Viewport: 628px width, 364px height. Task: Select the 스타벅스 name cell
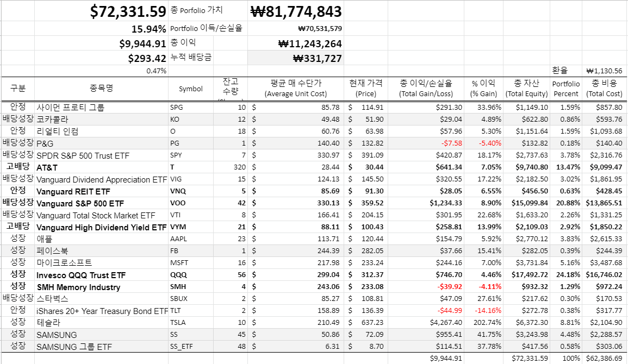point(101,299)
